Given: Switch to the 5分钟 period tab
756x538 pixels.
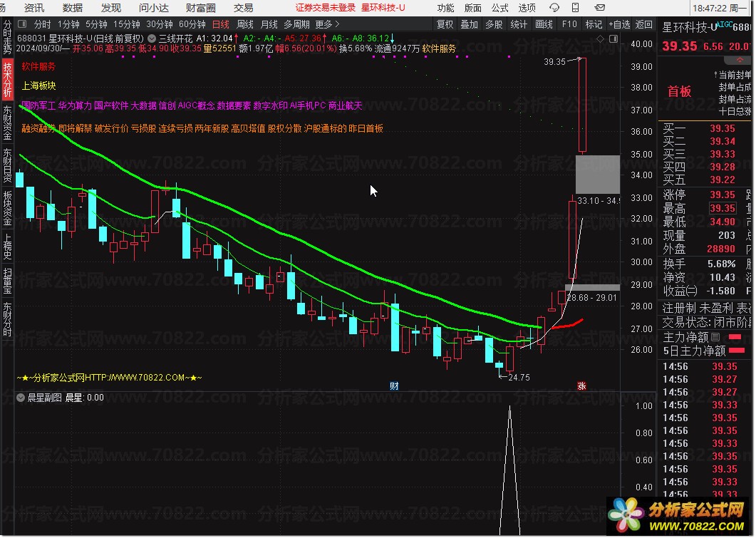Looking at the screenshot, I should point(96,24).
